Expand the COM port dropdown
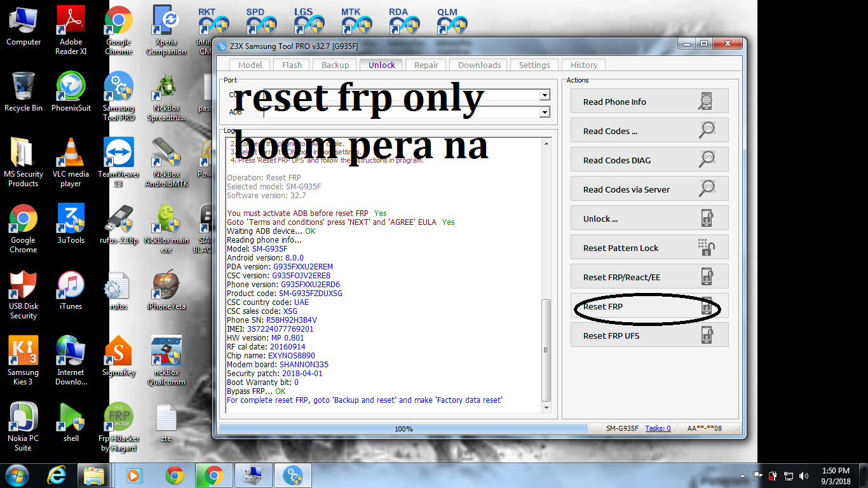868x488 pixels. (545, 95)
